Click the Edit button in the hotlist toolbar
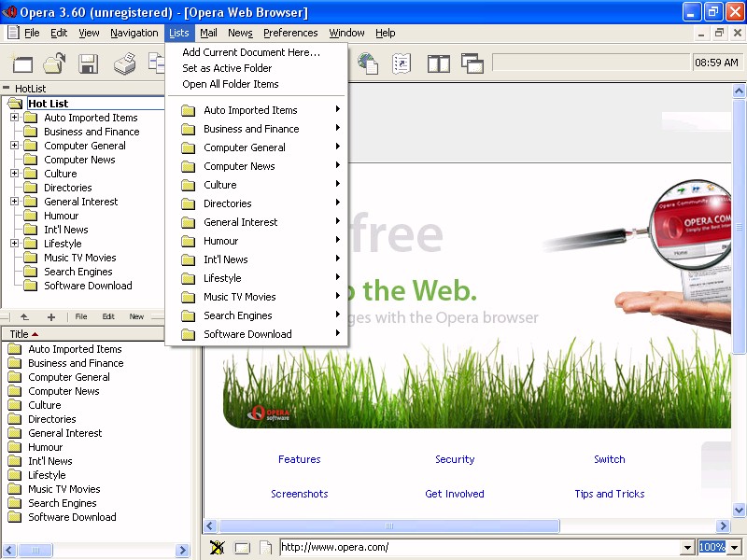This screenshot has width=747, height=560. tap(108, 316)
